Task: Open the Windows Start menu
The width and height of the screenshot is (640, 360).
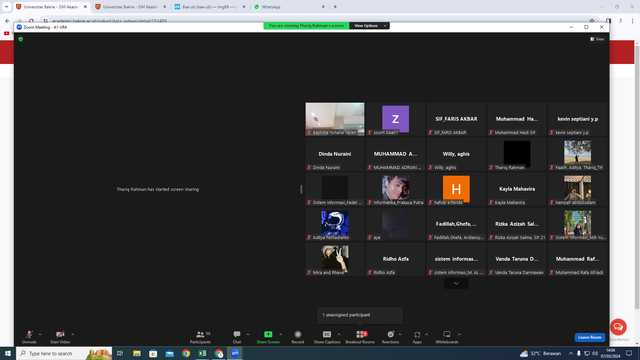Action: click(x=8, y=353)
